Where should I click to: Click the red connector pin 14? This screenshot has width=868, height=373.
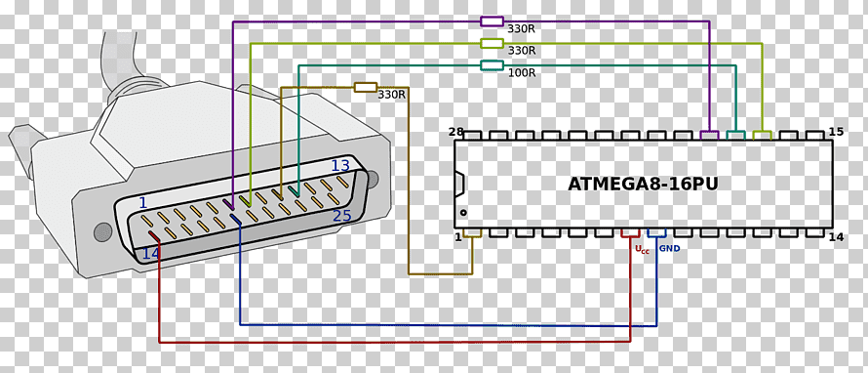(x=154, y=236)
